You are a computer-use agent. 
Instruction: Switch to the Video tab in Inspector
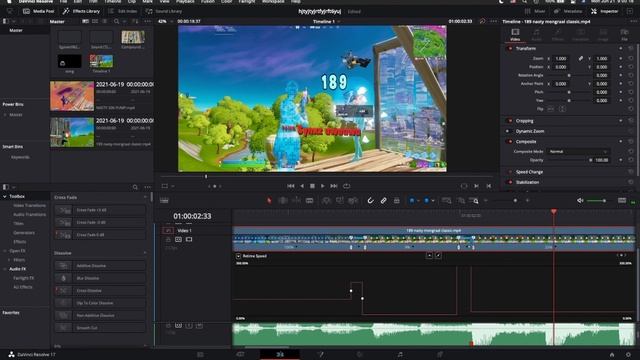[515, 35]
